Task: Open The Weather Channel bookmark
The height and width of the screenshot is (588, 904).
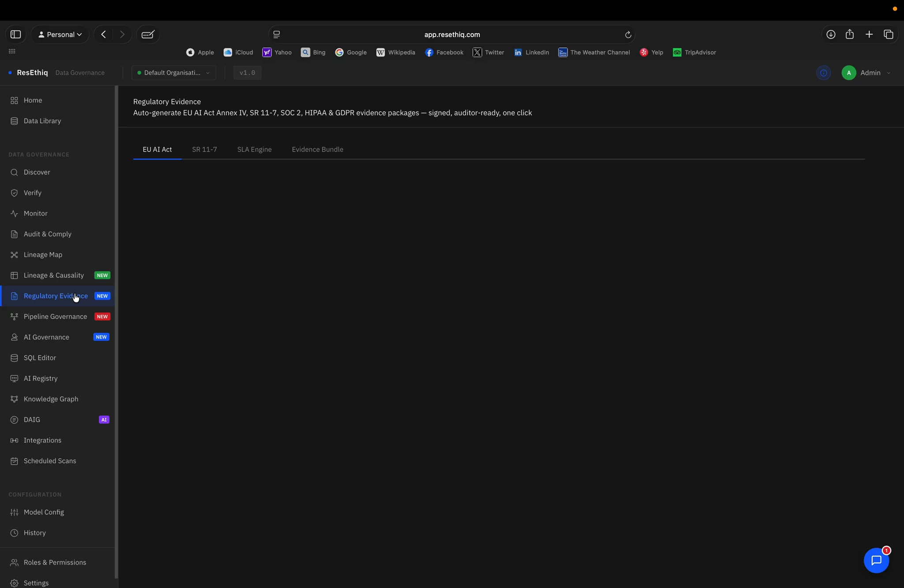Action: tap(594, 53)
